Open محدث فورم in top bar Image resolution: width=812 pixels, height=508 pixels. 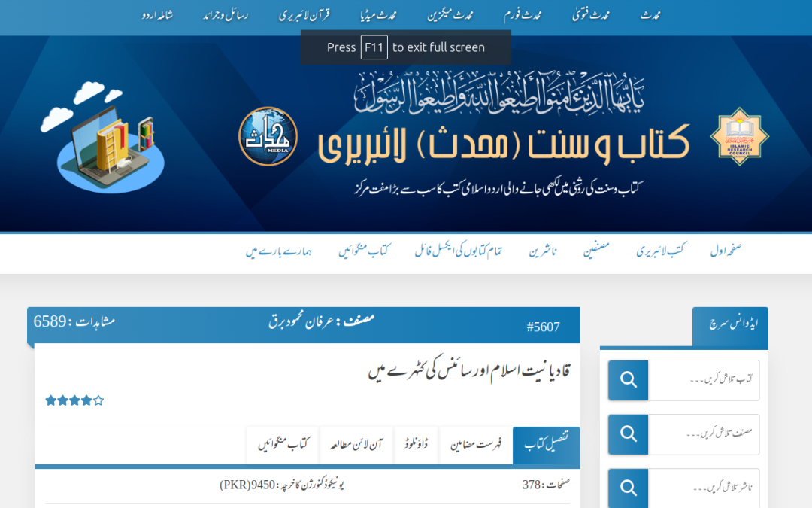[x=522, y=15]
